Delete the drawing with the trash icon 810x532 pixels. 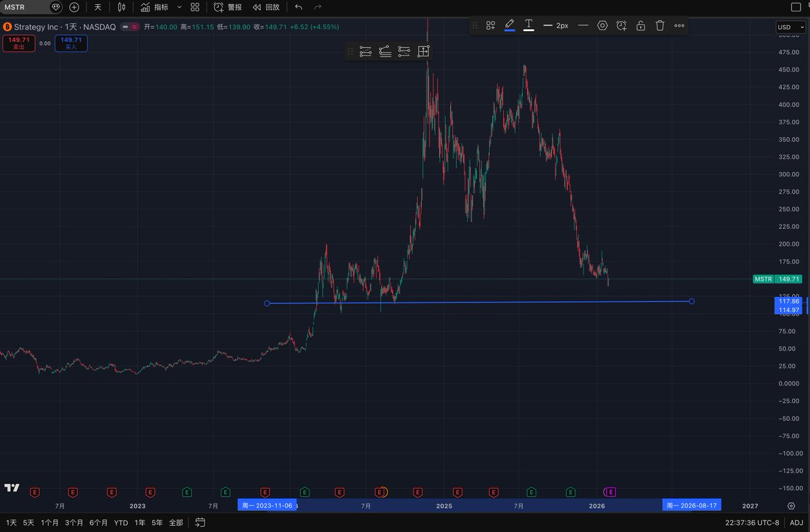(660, 26)
